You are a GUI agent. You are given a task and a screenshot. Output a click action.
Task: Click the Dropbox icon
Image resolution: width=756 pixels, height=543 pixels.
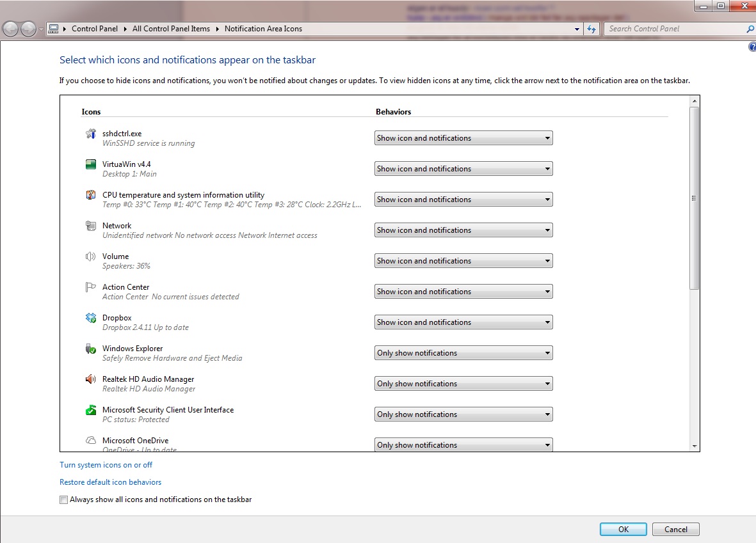[91, 318]
